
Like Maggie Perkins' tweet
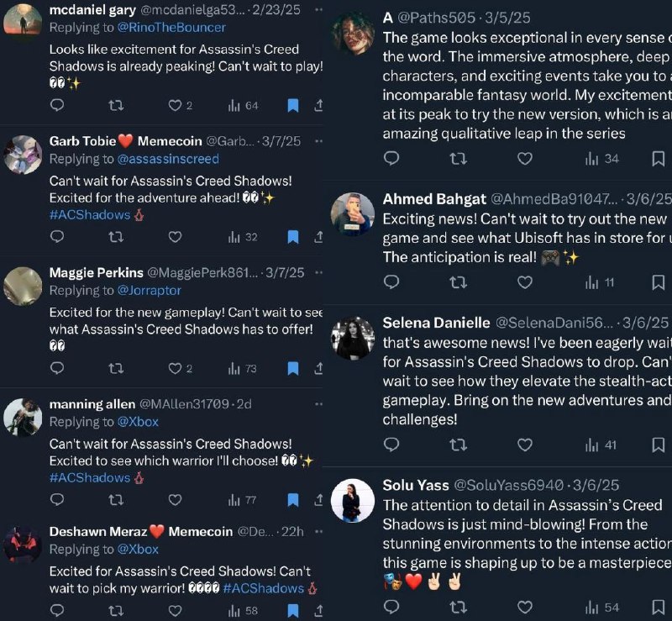[175, 368]
